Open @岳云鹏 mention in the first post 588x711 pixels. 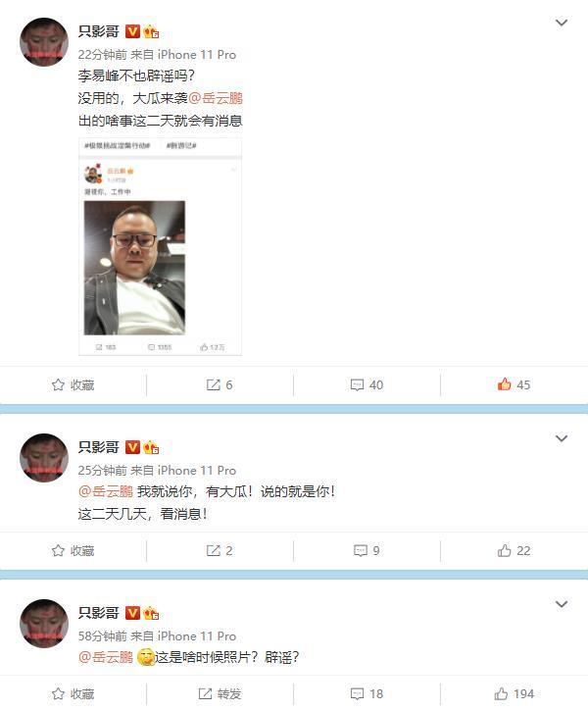[x=216, y=98]
